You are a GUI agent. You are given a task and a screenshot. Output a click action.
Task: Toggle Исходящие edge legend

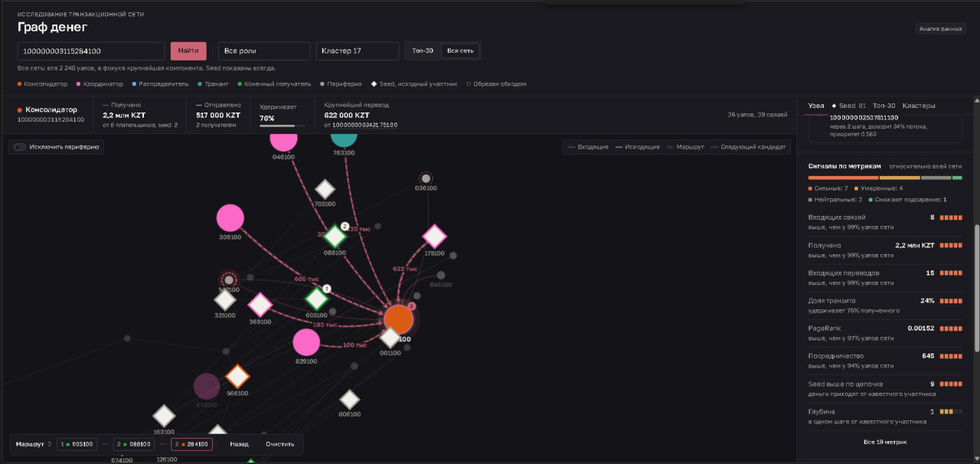[x=638, y=147]
